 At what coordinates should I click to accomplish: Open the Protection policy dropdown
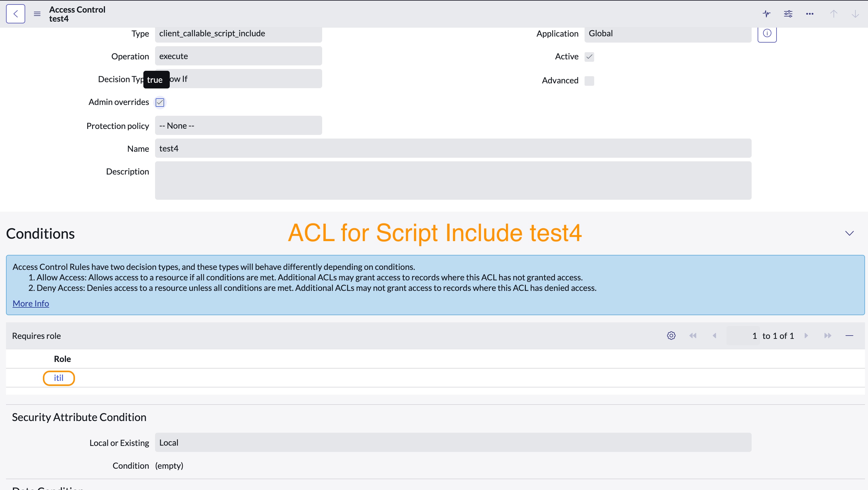(238, 125)
